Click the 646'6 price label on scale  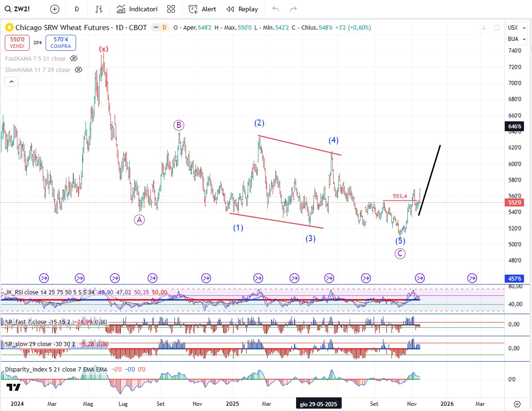514,126
